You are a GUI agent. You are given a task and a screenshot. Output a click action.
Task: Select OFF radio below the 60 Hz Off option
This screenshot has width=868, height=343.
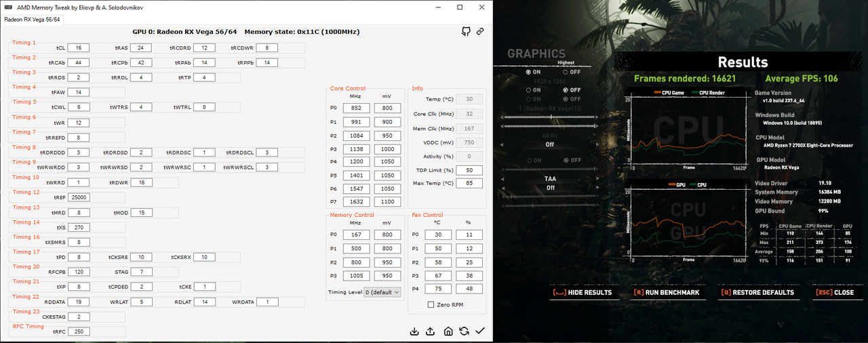(x=565, y=160)
